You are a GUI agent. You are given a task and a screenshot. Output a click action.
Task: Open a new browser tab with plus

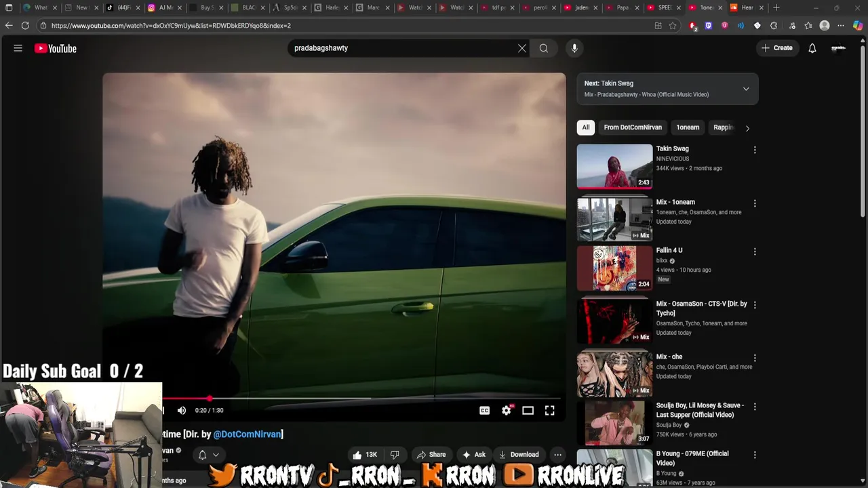pyautogui.click(x=776, y=7)
